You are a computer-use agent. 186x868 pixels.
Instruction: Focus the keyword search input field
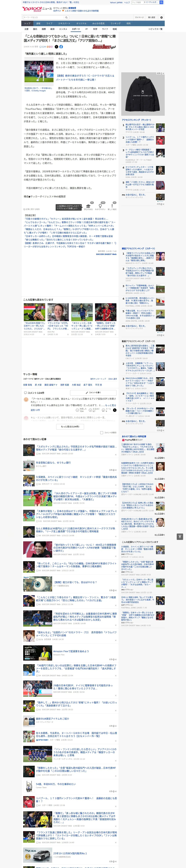click(x=44, y=17)
